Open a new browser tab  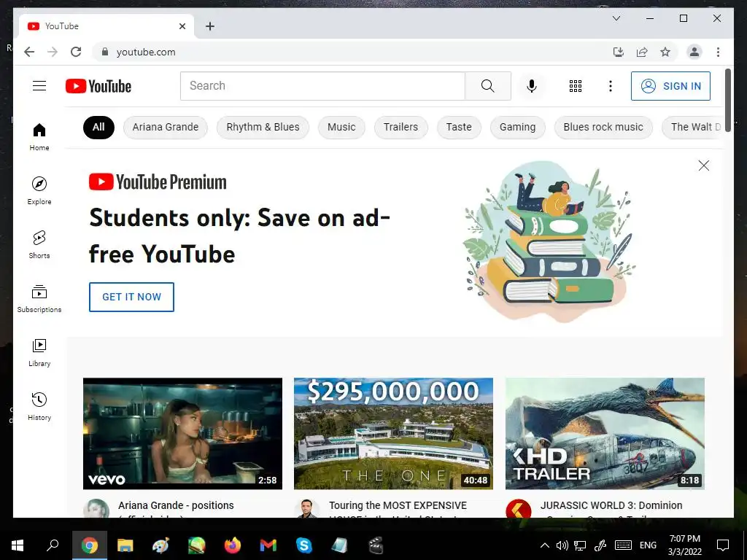(x=209, y=26)
